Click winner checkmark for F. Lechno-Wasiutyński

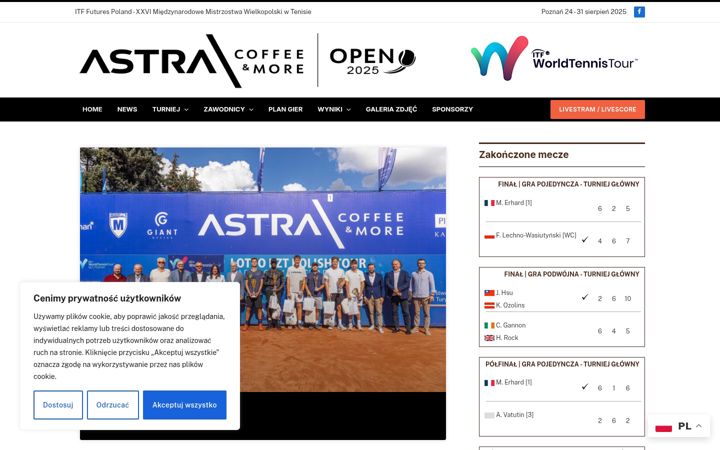[585, 240]
